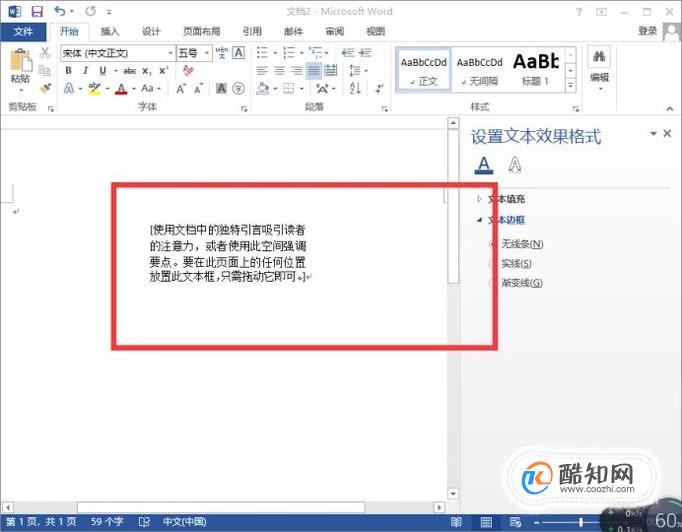Apply the 标题 1 style
This screenshot has width=682, height=532.
[535, 70]
